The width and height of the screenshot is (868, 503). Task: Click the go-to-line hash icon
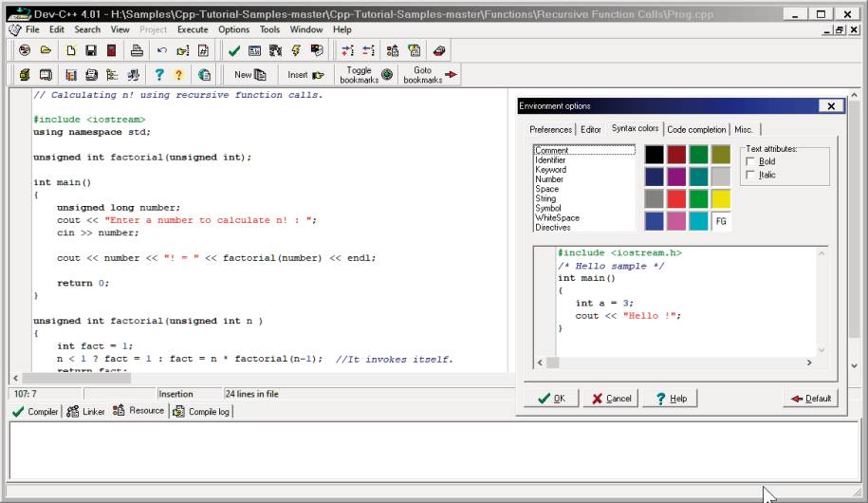(203, 51)
